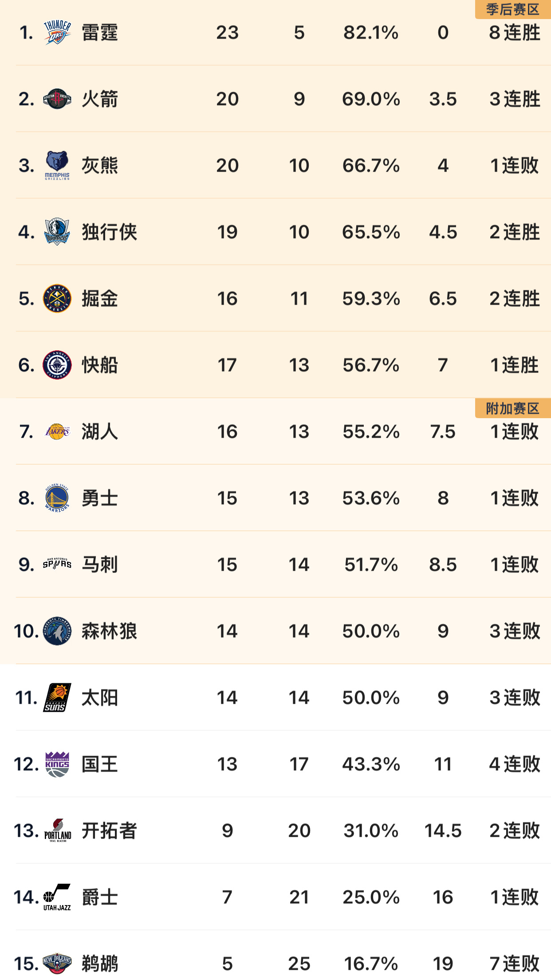Click the 附加赛区 label
Image resolution: width=551 pixels, height=980 pixels.
[513, 408]
